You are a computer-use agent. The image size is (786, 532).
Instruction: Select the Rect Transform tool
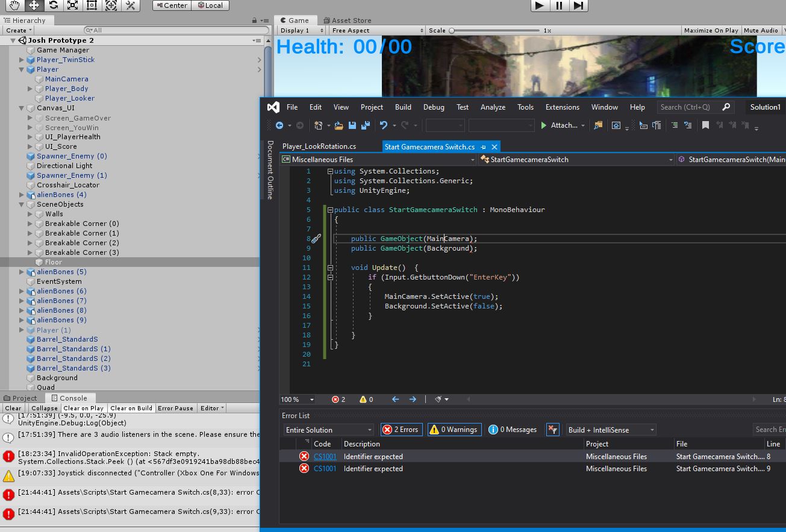pos(92,5)
